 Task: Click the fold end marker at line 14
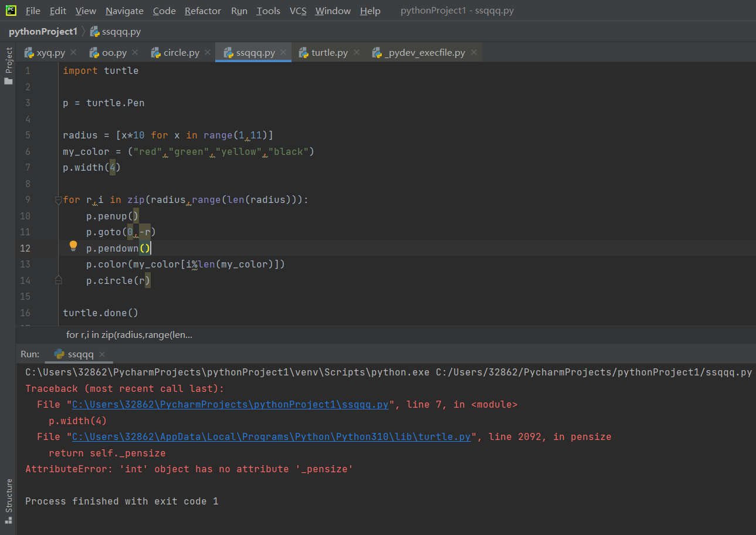pyautogui.click(x=58, y=280)
